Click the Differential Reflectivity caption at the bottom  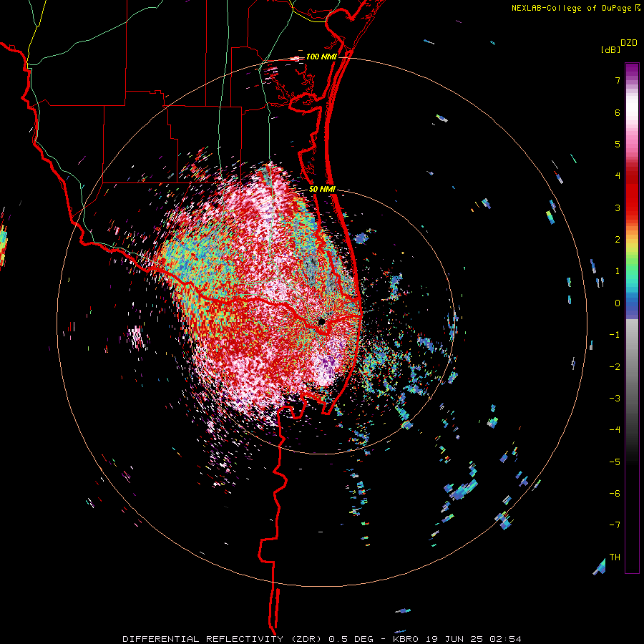[322, 639]
